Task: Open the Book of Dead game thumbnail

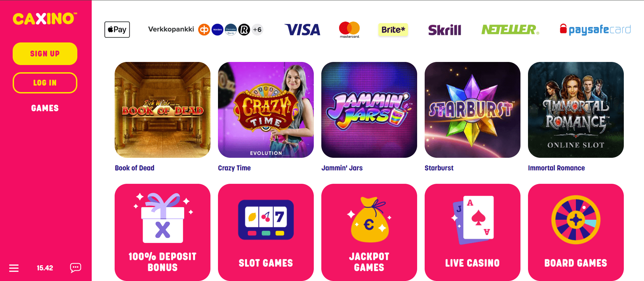Action: click(163, 110)
